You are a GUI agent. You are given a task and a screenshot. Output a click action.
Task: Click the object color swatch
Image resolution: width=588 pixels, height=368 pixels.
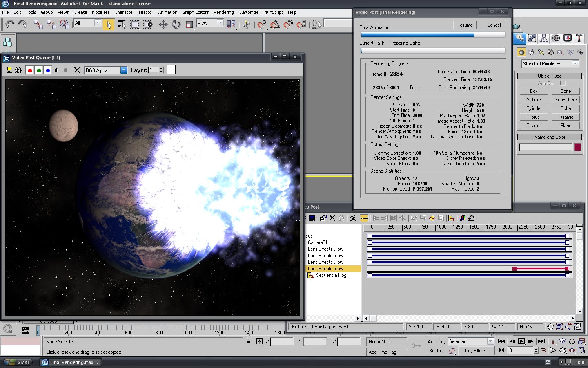pos(577,147)
